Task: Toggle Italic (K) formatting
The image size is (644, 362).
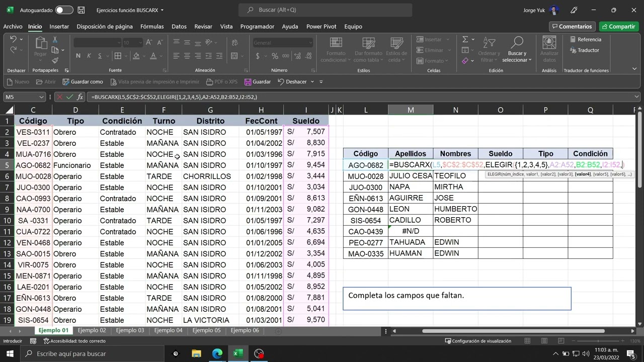Action: [89, 56]
